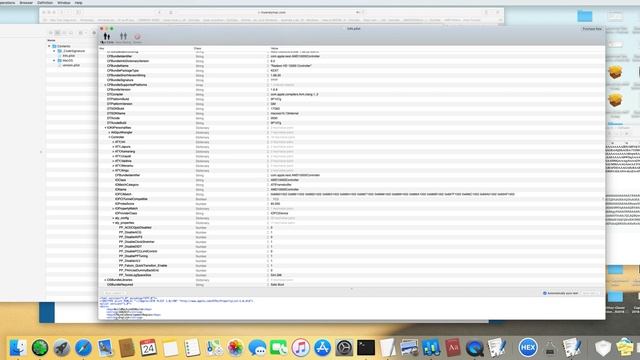640x360 pixels.
Task: Expand the IOPropertyMatch dictionary
Action: point(113,209)
